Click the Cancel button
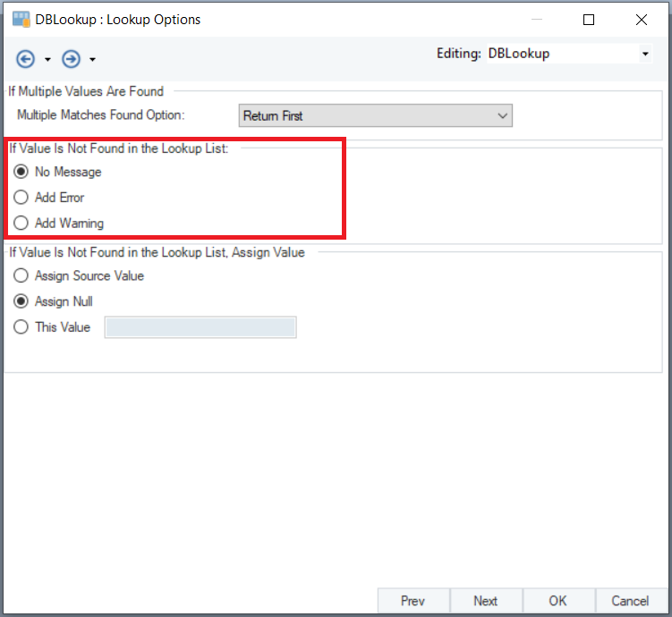This screenshot has width=672, height=617. pyautogui.click(x=630, y=601)
